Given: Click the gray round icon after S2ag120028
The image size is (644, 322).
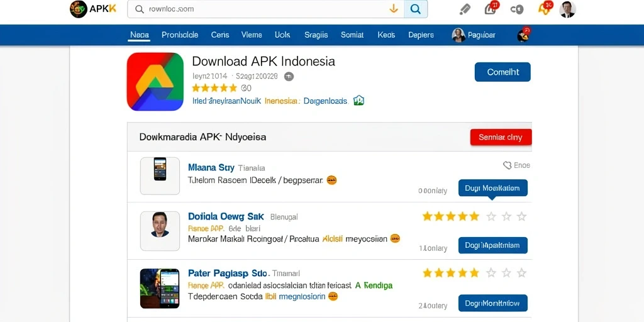Looking at the screenshot, I should (x=289, y=76).
